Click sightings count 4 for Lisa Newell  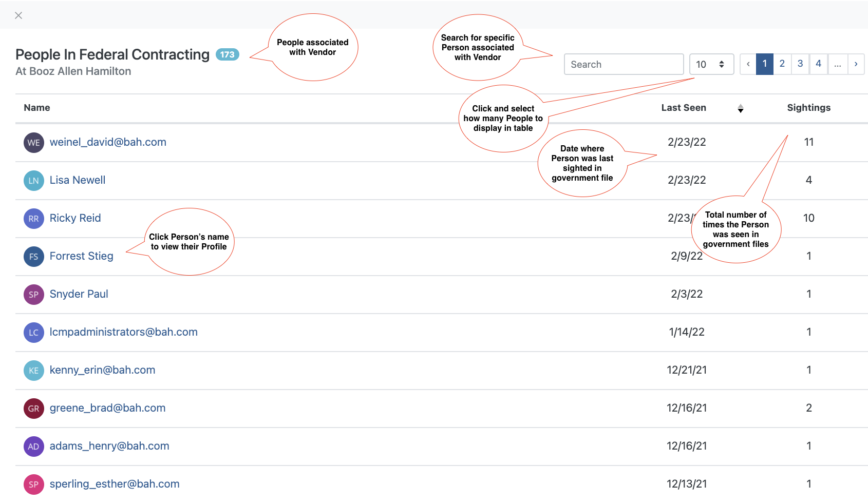(809, 180)
